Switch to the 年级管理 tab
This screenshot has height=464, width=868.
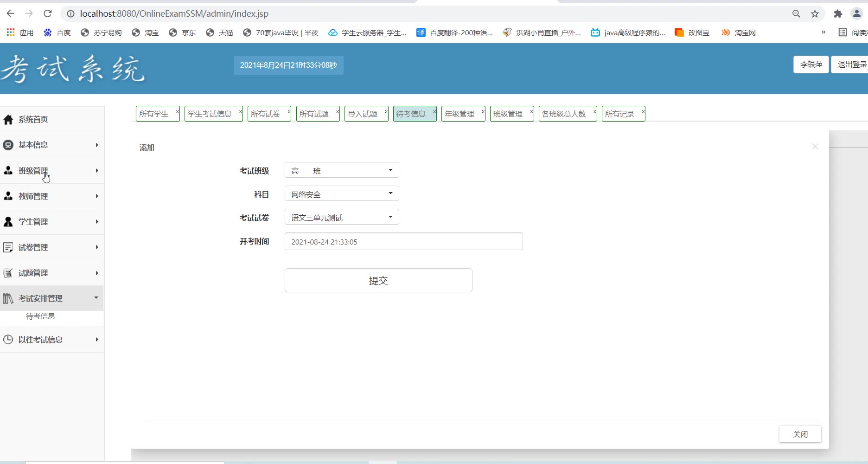(x=460, y=114)
